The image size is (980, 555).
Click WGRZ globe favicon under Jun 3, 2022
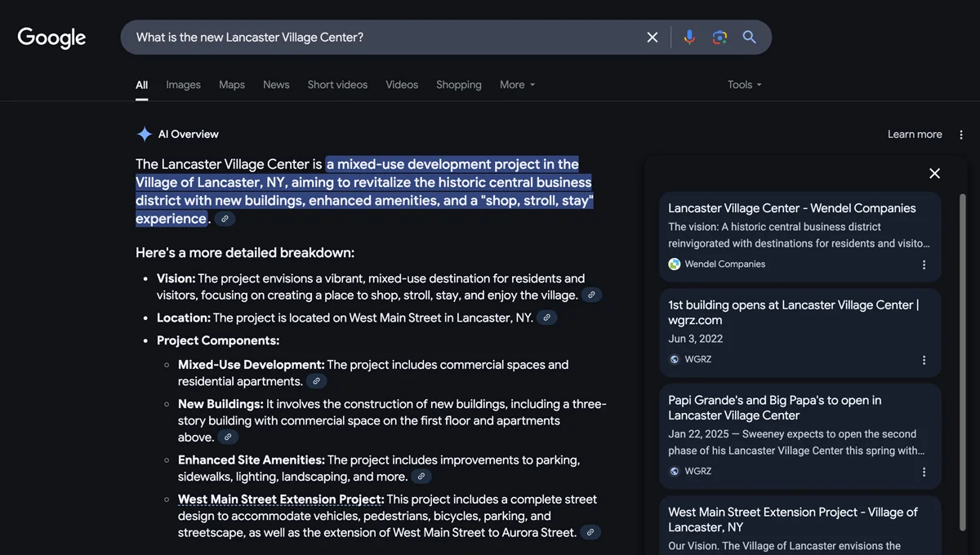coord(675,360)
